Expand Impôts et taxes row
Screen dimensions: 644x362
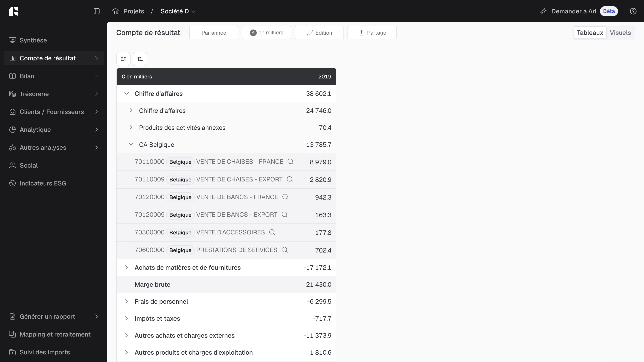click(127, 318)
